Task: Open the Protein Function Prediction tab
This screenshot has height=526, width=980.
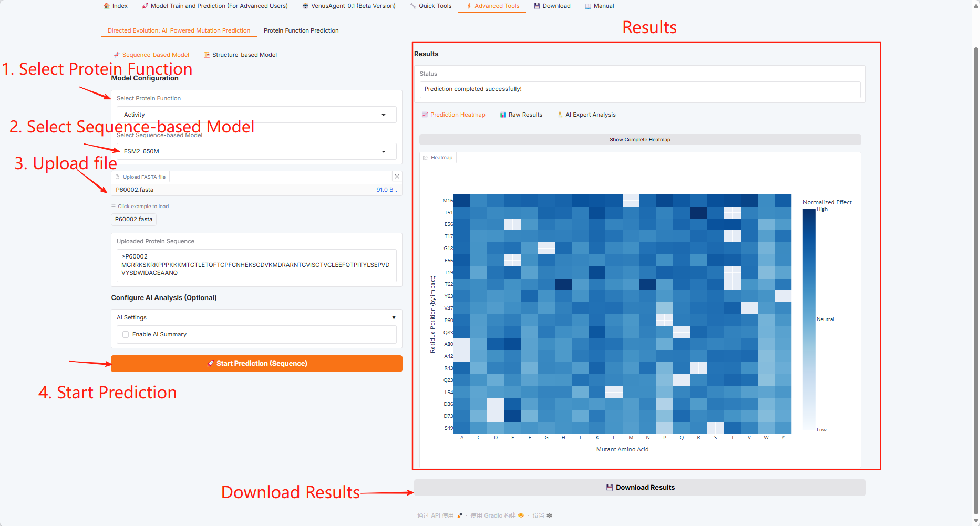Action: (x=301, y=30)
